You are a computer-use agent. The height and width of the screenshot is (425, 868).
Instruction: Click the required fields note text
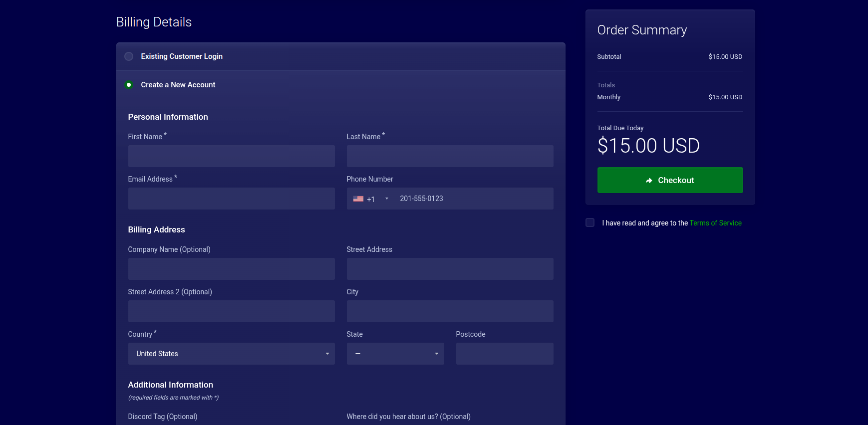173,398
